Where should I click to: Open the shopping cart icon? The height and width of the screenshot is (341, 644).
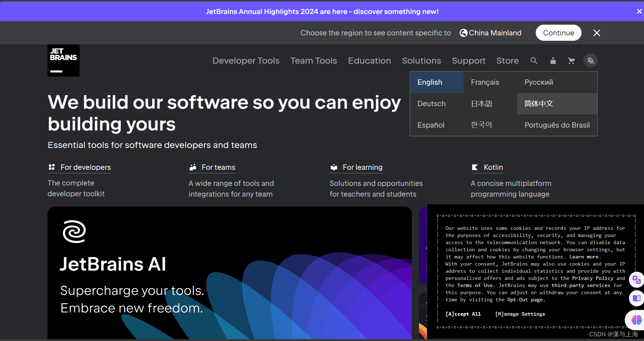(x=571, y=61)
